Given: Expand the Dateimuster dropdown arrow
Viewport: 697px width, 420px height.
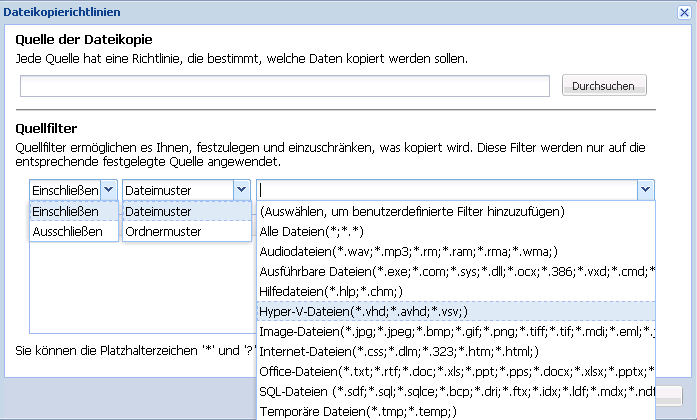Looking at the screenshot, I should point(240,190).
